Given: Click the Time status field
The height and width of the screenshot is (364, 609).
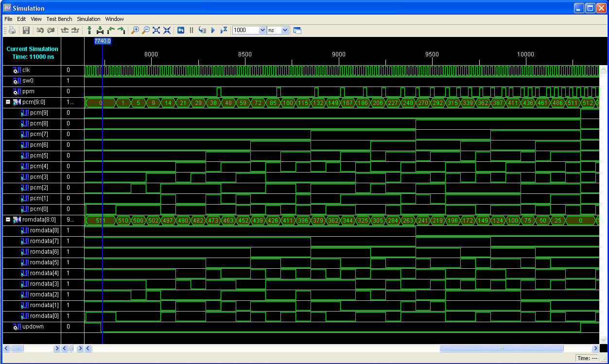Looking at the screenshot, I should (x=588, y=358).
